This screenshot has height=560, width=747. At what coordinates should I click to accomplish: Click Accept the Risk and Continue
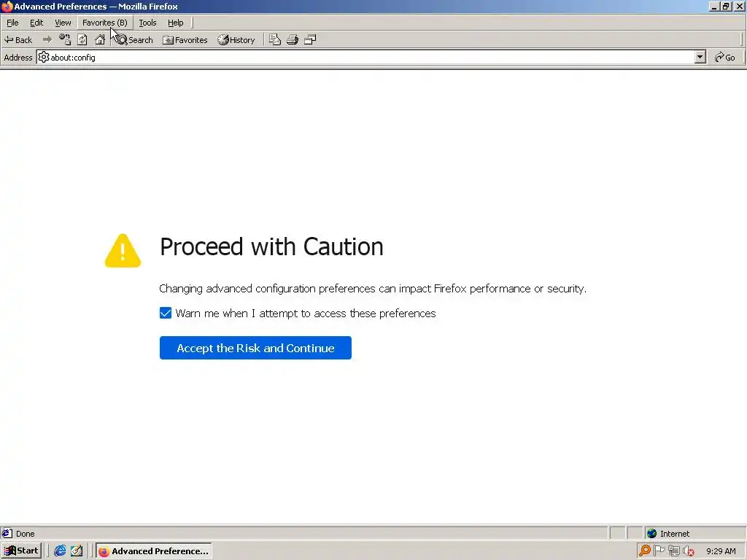click(x=255, y=348)
